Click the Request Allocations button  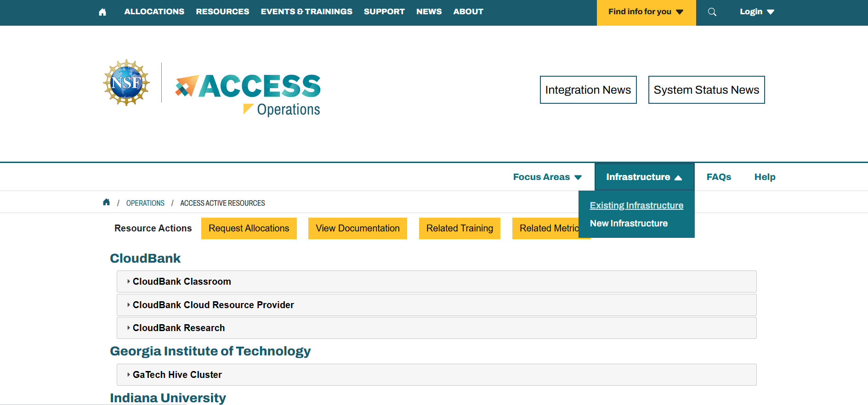point(249,228)
